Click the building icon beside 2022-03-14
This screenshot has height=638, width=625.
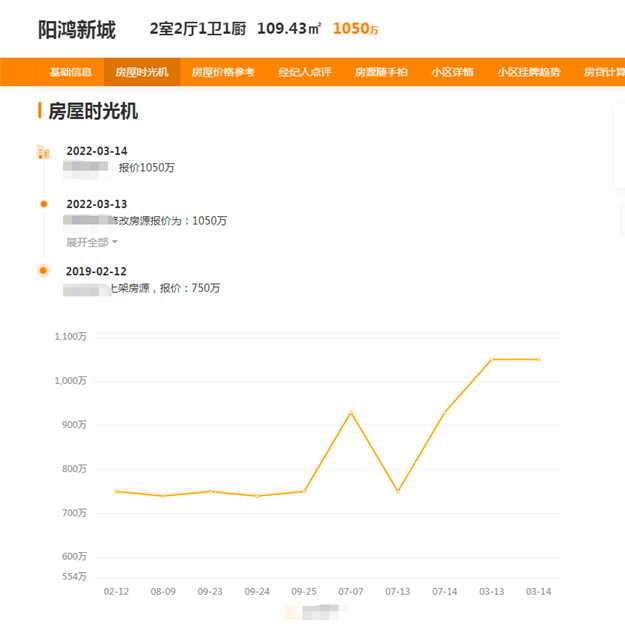pos(43,152)
